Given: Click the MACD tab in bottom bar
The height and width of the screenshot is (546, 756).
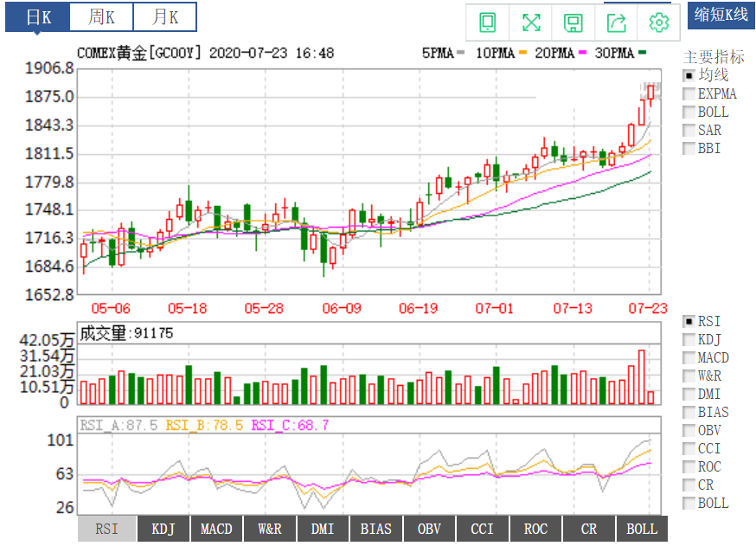Looking at the screenshot, I should click(x=216, y=529).
